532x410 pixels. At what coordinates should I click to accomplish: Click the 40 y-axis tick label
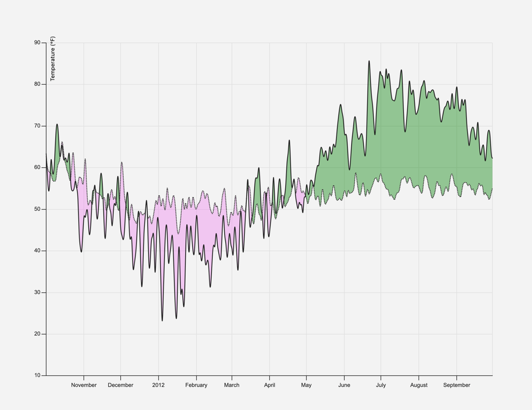click(x=37, y=251)
